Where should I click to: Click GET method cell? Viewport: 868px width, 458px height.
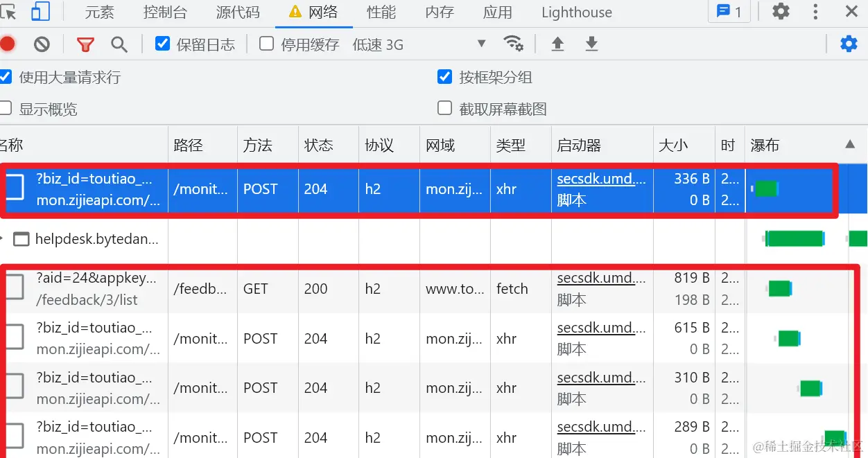coord(268,288)
